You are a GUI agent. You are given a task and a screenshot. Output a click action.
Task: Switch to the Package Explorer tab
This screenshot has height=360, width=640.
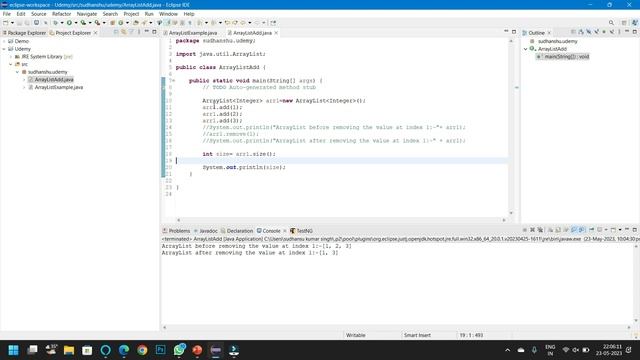coord(24,33)
